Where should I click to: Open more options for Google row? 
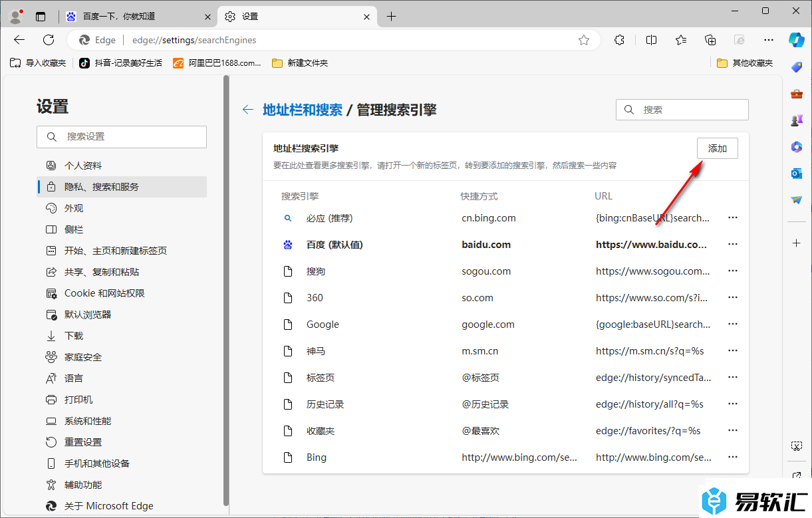(733, 324)
